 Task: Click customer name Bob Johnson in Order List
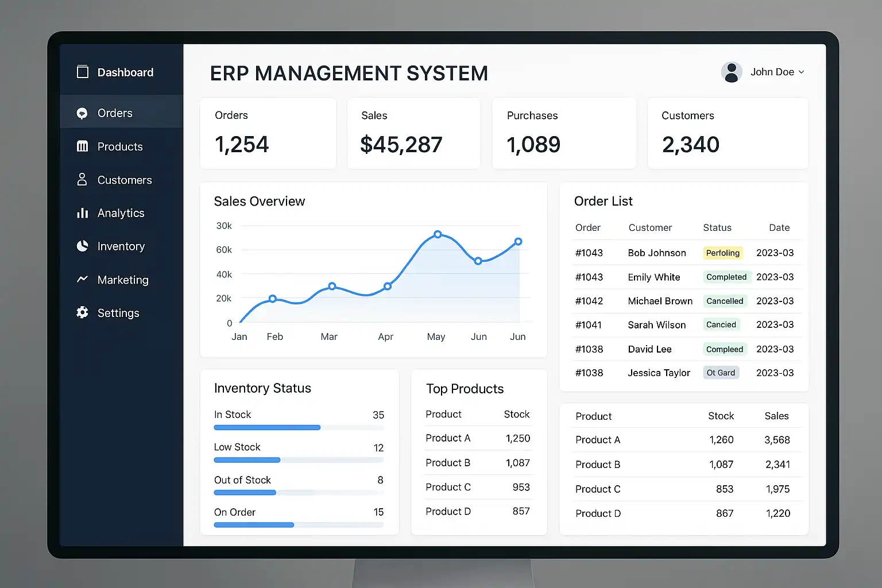657,253
